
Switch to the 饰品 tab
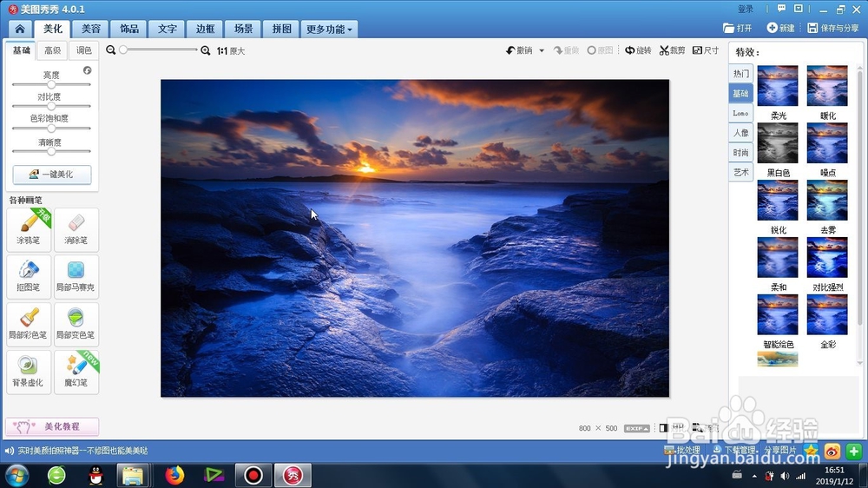click(129, 29)
